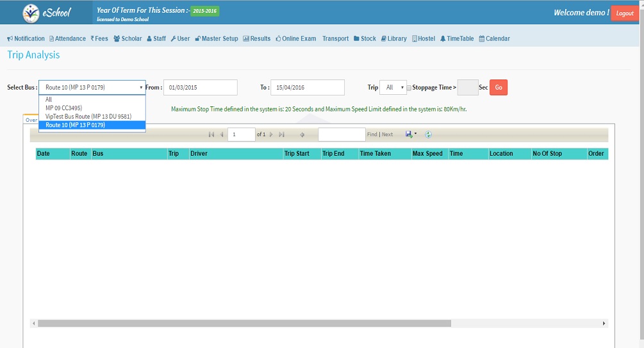Click the previous page arrow in report toolbar
Viewport: 644px width, 348px height.
coord(222,135)
